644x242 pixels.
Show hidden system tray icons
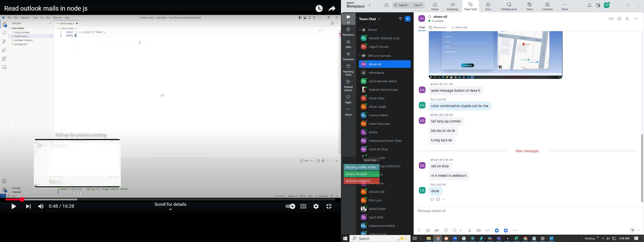603,238
